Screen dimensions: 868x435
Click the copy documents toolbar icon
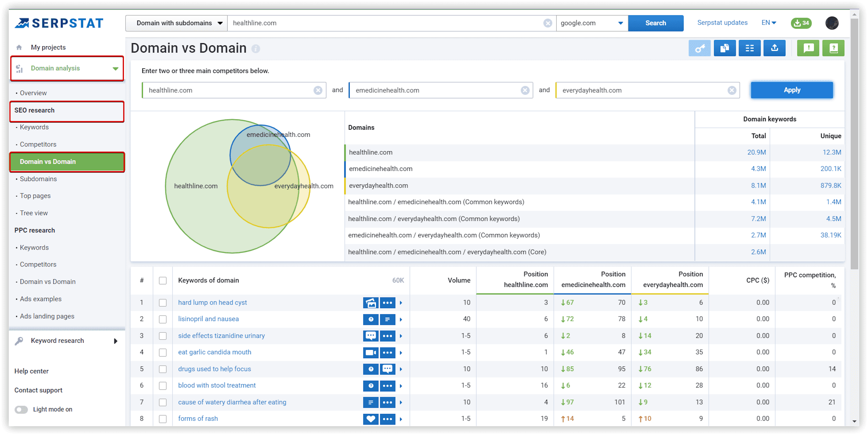tap(725, 48)
